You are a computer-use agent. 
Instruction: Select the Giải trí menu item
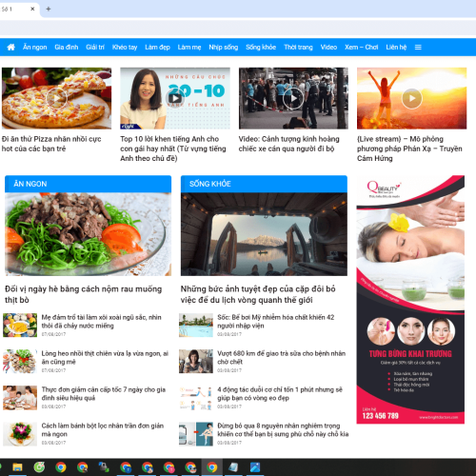pyautogui.click(x=95, y=48)
